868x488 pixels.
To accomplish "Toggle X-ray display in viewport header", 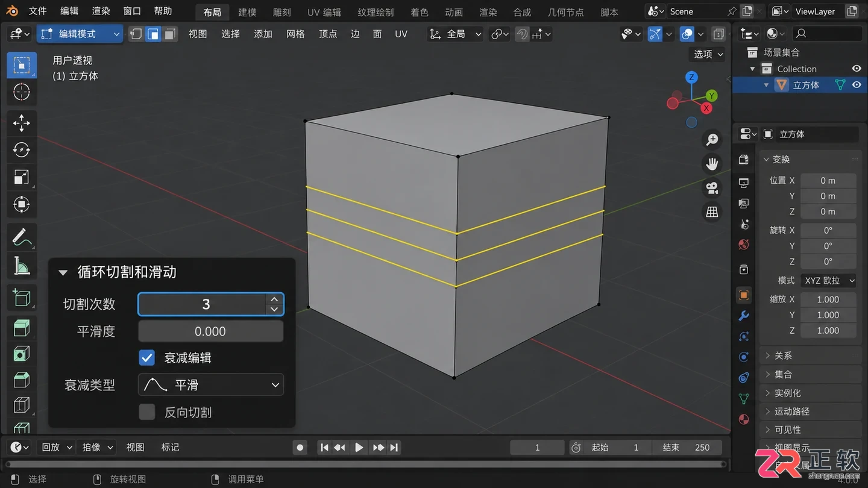I will pos(718,34).
